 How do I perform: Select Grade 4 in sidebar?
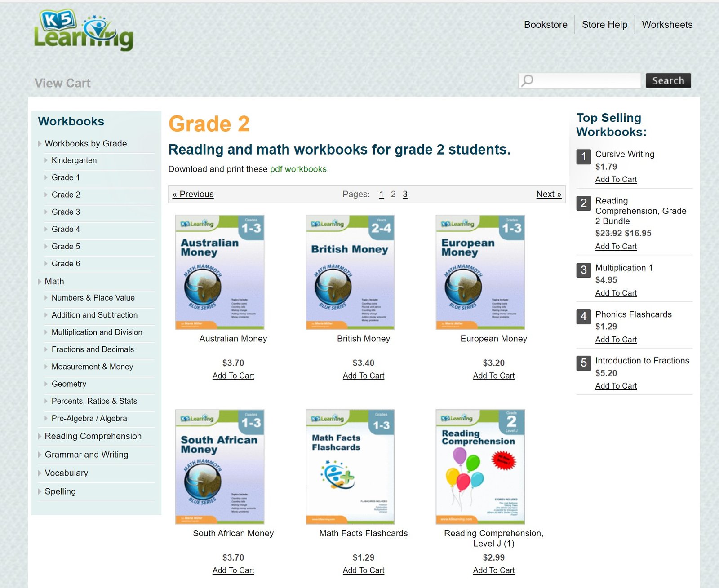point(66,229)
